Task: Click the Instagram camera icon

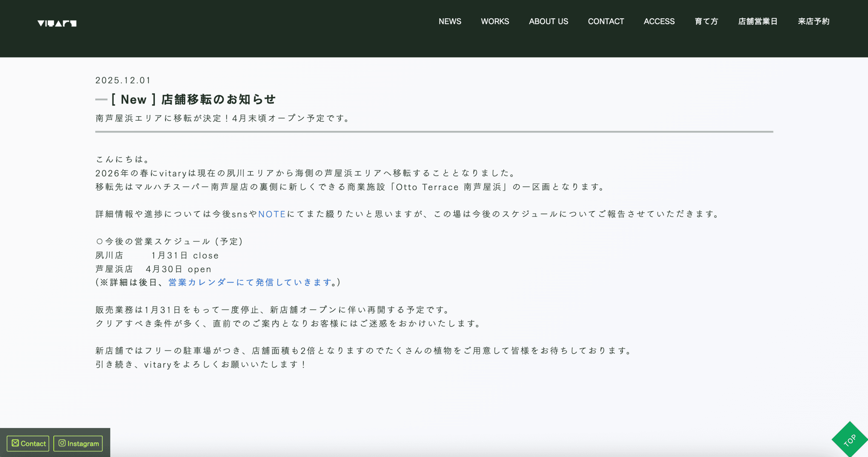Action: pyautogui.click(x=62, y=443)
